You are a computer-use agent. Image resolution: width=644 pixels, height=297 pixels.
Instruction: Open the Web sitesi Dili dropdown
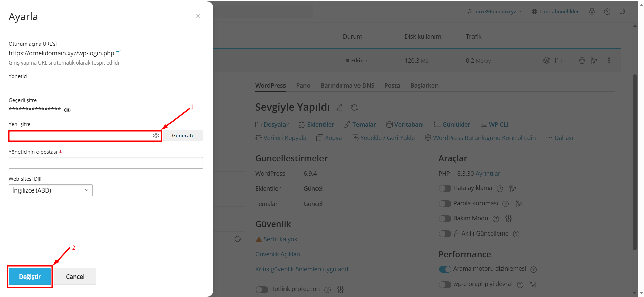point(50,190)
